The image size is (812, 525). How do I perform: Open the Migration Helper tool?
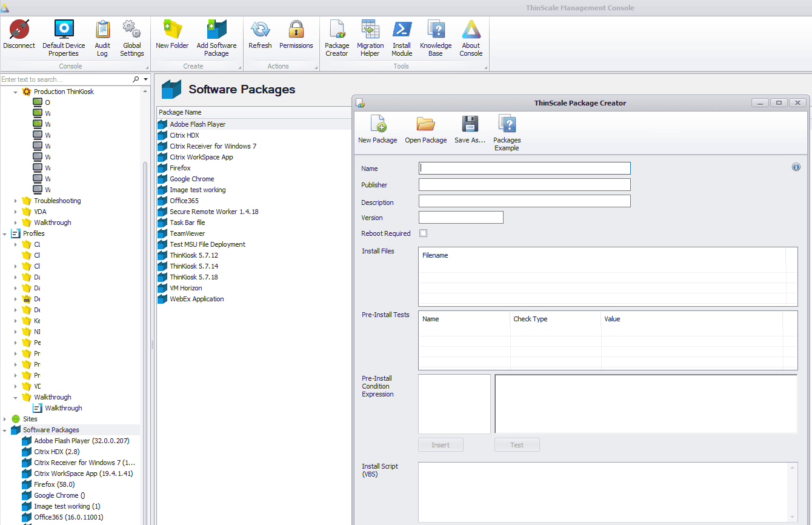pyautogui.click(x=370, y=38)
